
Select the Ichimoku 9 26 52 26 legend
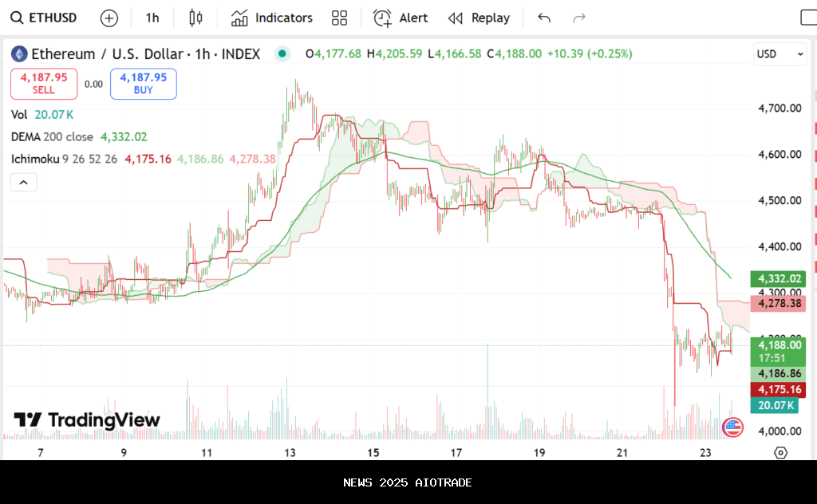tap(64, 159)
